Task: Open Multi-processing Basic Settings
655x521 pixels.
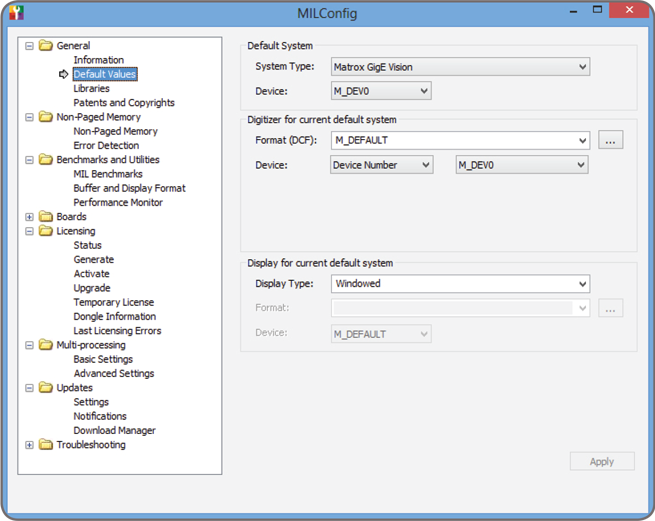Action: tap(103, 359)
